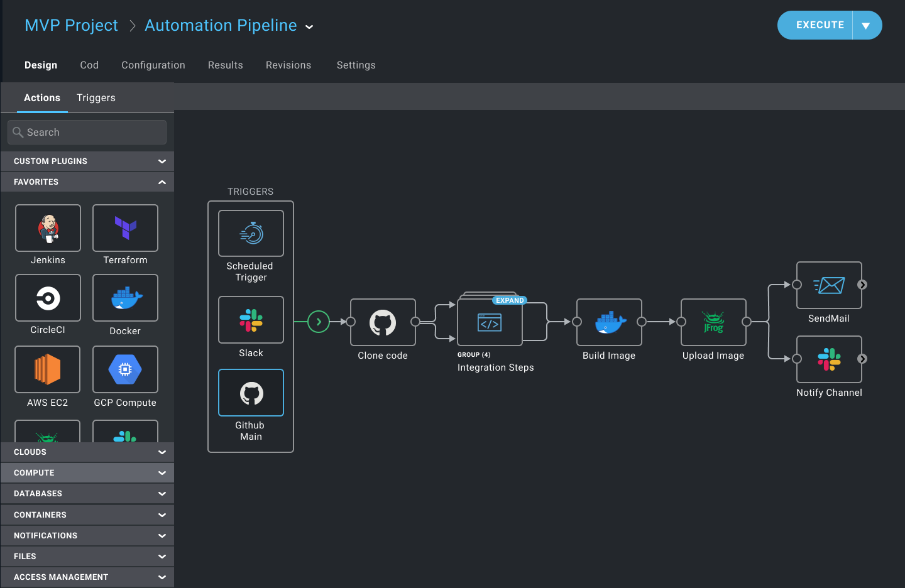The image size is (905, 588).
Task: Select the Slack trigger node
Action: [251, 320]
